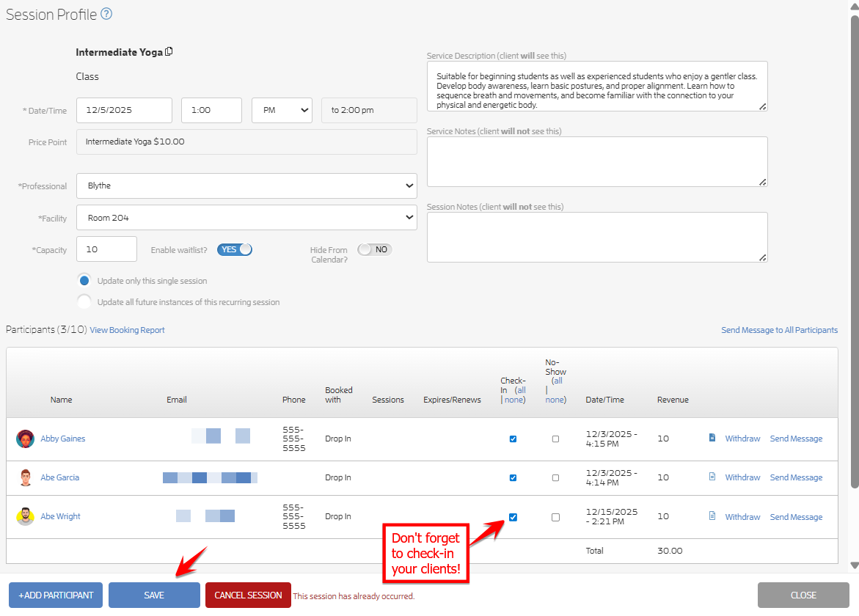Click the date field 12/5/2025
Viewport: 859px width, 616px height.
[125, 110]
